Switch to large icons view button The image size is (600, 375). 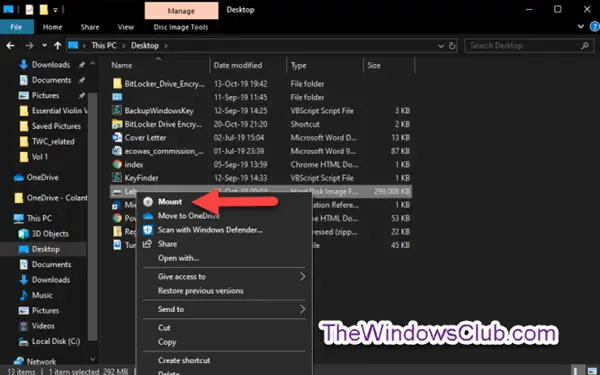592,371
